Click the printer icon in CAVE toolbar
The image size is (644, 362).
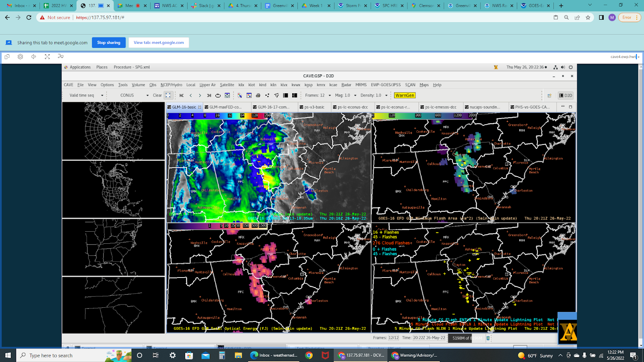coord(258,95)
